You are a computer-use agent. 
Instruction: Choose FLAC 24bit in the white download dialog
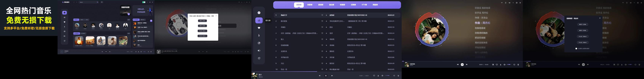(202, 36)
